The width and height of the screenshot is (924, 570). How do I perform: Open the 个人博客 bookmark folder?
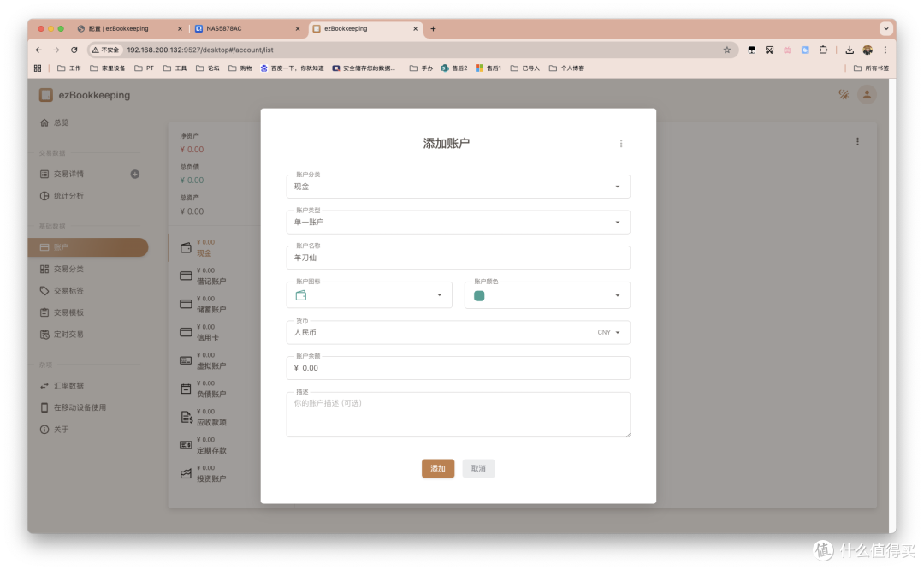(x=567, y=68)
